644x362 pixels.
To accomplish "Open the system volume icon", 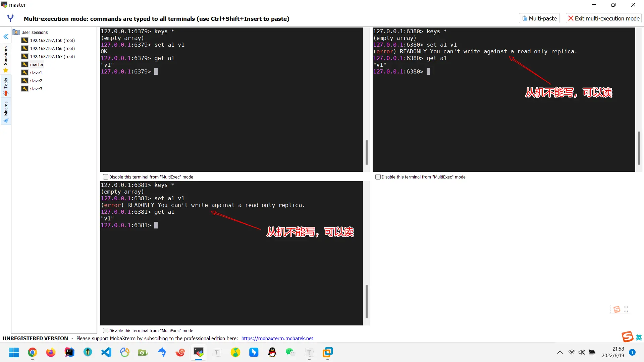I will tap(582, 352).
